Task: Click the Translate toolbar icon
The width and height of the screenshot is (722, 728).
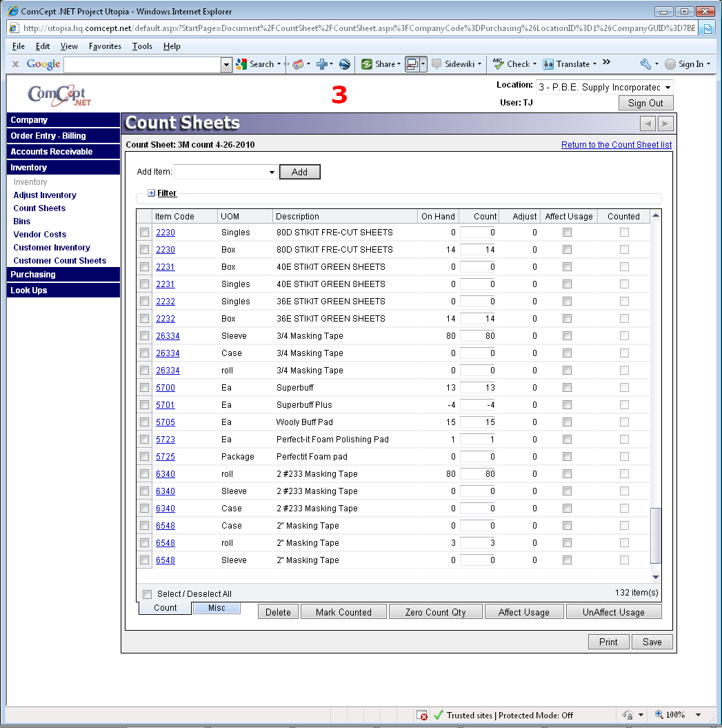Action: [549, 64]
